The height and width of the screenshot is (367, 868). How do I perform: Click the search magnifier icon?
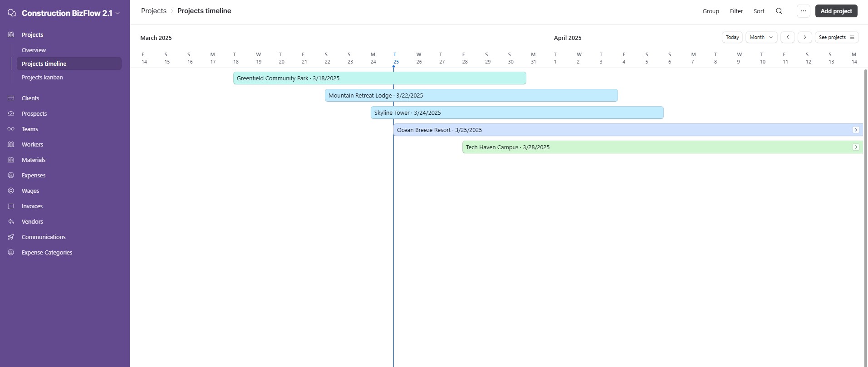point(779,11)
